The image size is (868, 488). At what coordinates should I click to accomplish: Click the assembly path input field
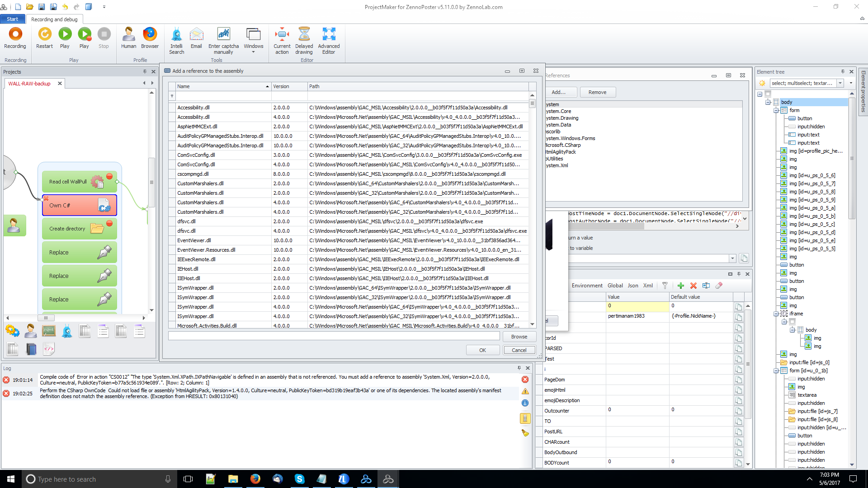pyautogui.click(x=334, y=336)
